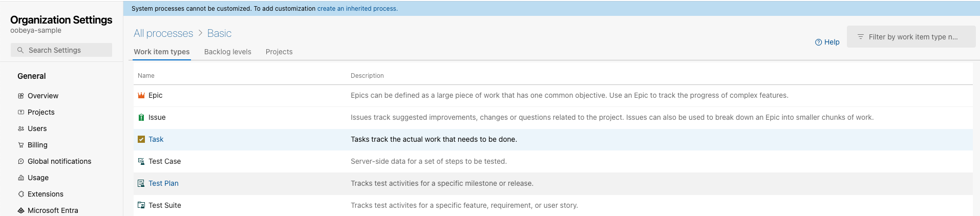This screenshot has width=980, height=216.
Task: Click the green Issue clipboard icon
Action: coord(141,118)
